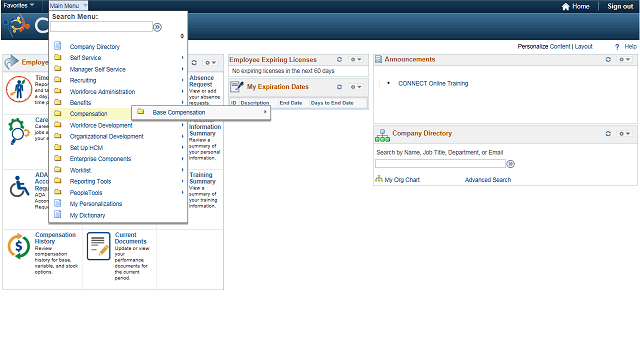Open the Worklist menu entry

80,170
